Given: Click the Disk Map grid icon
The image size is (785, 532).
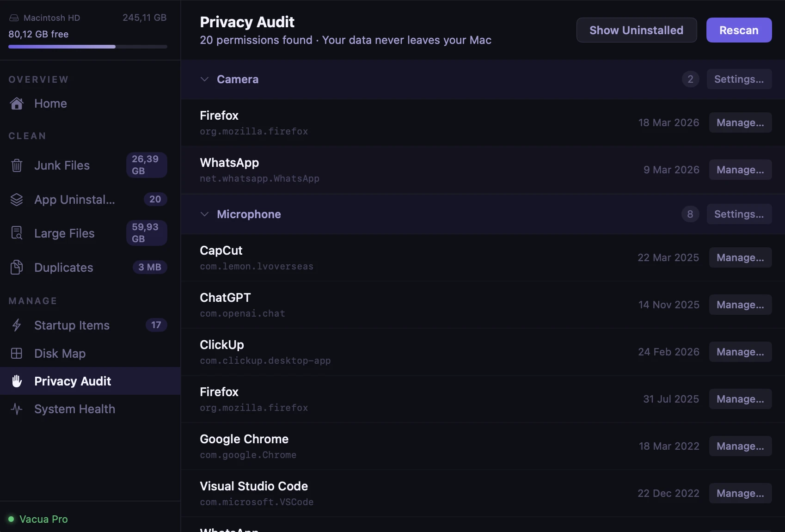Looking at the screenshot, I should [x=17, y=354].
